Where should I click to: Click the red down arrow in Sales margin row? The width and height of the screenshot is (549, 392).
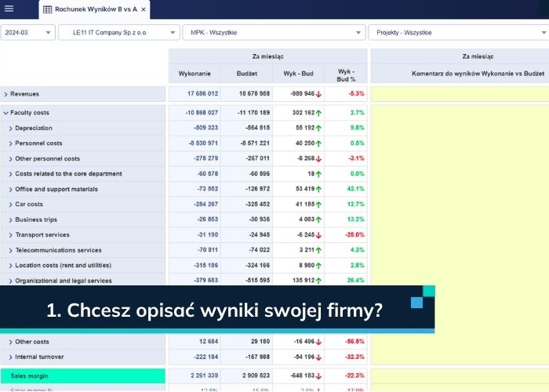pos(318,376)
